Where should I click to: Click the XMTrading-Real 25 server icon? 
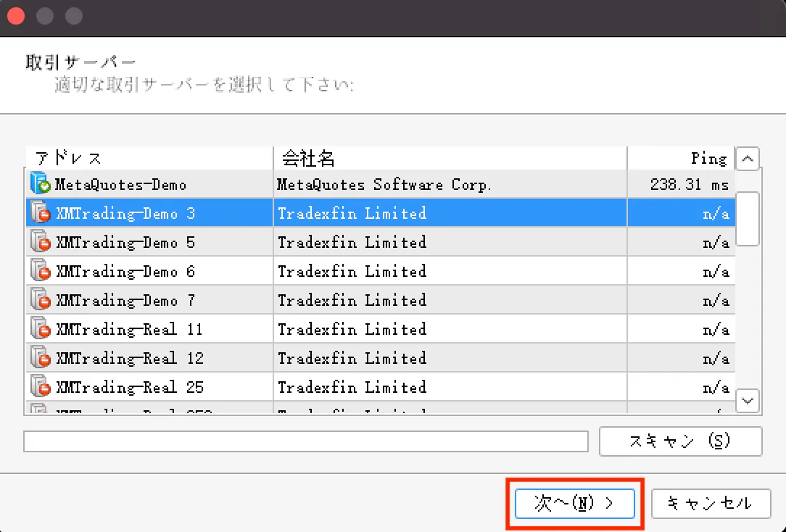40,387
